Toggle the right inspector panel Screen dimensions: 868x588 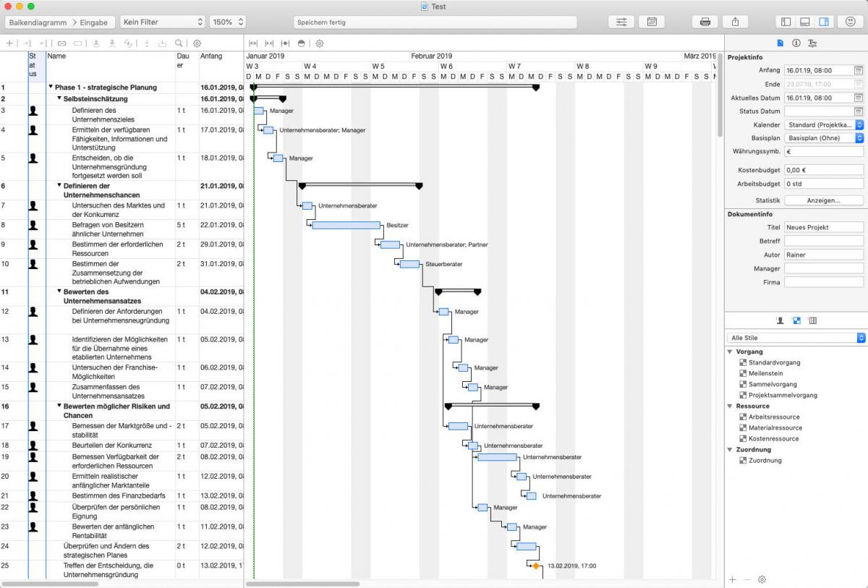tap(824, 22)
